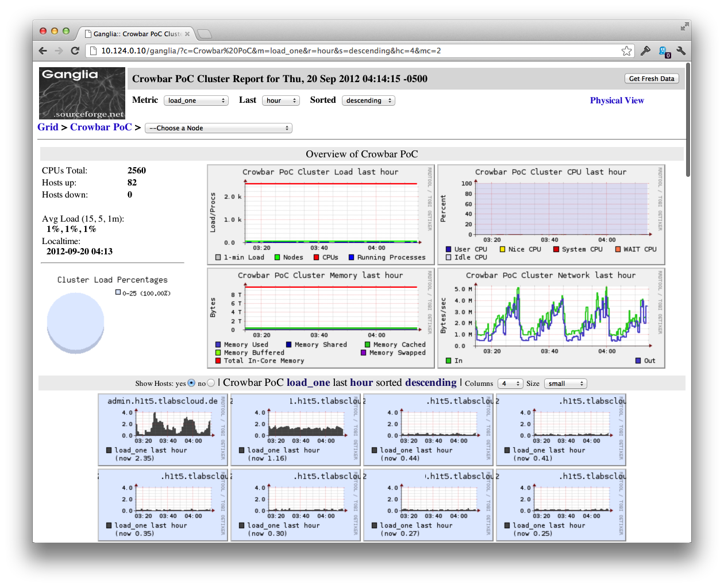Open the wrench settings menu icon

(x=681, y=51)
